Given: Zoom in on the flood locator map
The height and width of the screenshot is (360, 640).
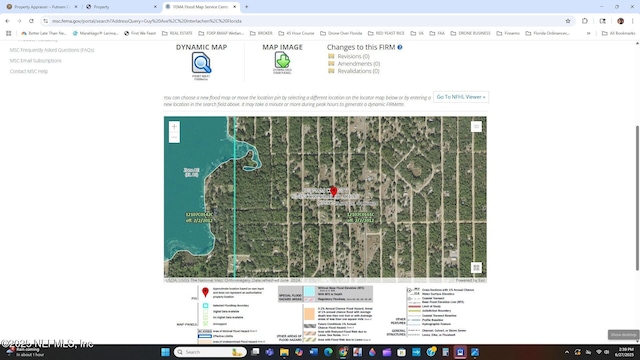Looking at the screenshot, I should [174, 127].
